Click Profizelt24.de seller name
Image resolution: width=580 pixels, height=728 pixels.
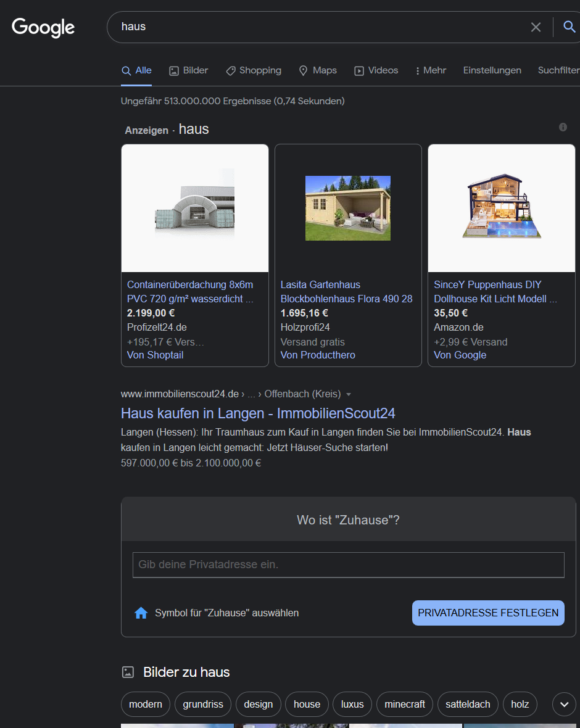pos(157,328)
